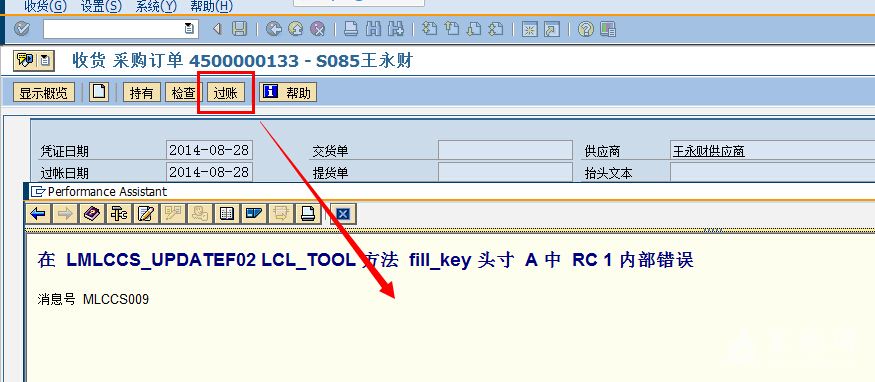Go to the First Page icon

(x=429, y=29)
